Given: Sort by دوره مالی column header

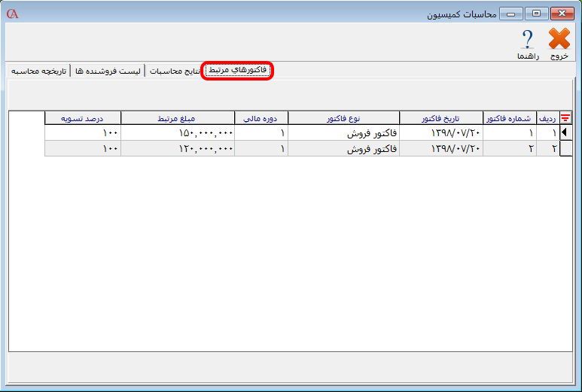Looking at the screenshot, I should pos(261,118).
